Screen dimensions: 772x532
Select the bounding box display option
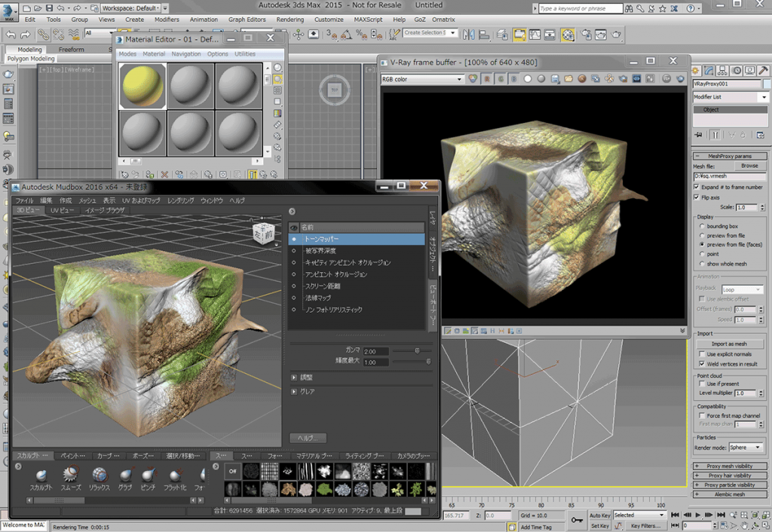(x=703, y=226)
